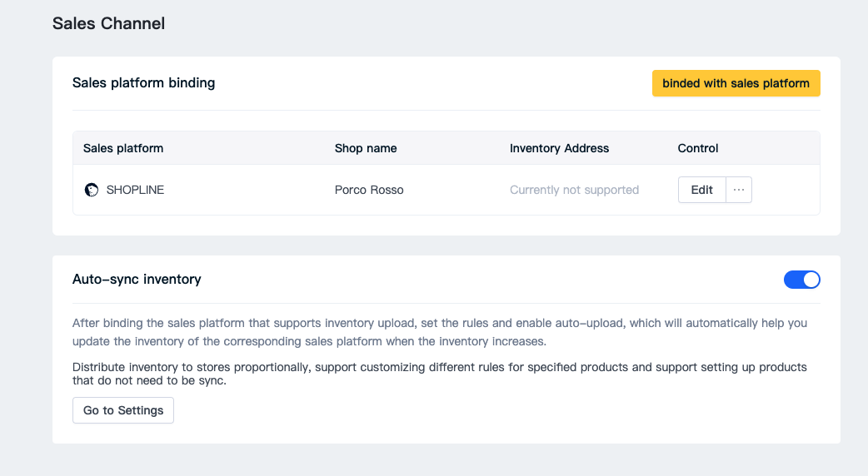Click the Sales platform column header
This screenshot has height=476, width=868.
(123, 148)
